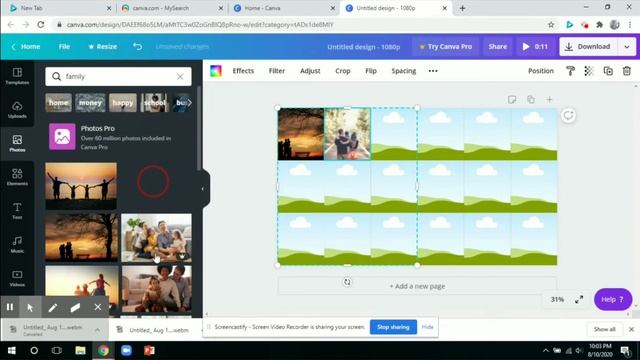
Task: Clear the family search text
Action: (180, 76)
